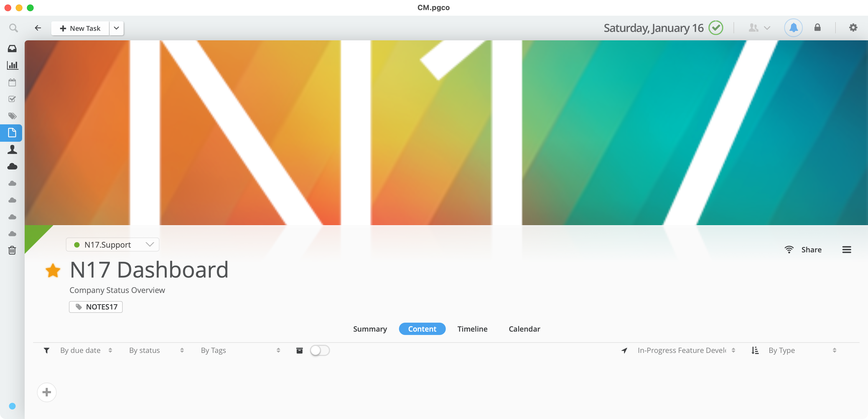
Task: Lock the workspace with the padlock icon
Action: (818, 28)
